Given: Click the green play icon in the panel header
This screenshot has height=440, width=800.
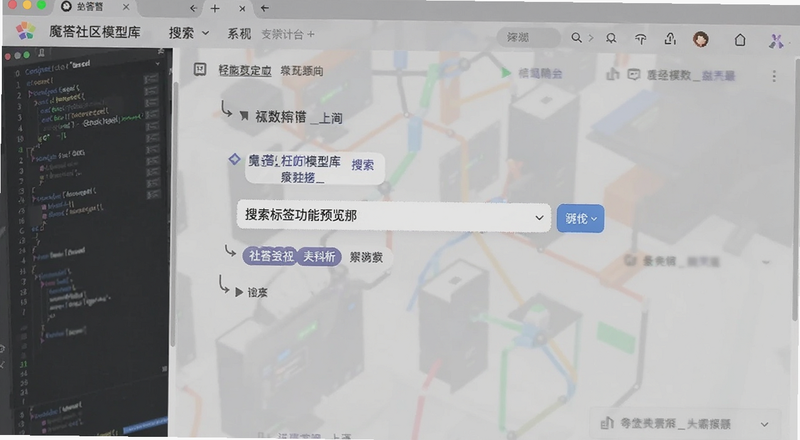Looking at the screenshot, I should pos(506,73).
